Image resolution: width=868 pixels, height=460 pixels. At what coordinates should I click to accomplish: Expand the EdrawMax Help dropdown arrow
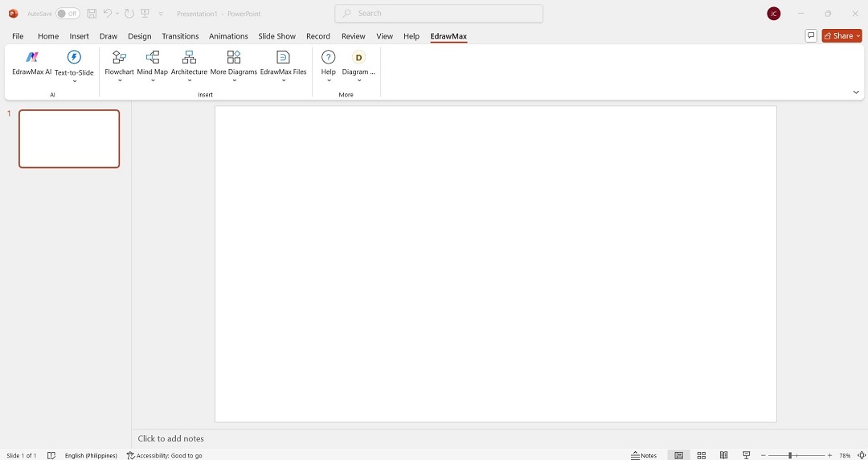[328, 81]
